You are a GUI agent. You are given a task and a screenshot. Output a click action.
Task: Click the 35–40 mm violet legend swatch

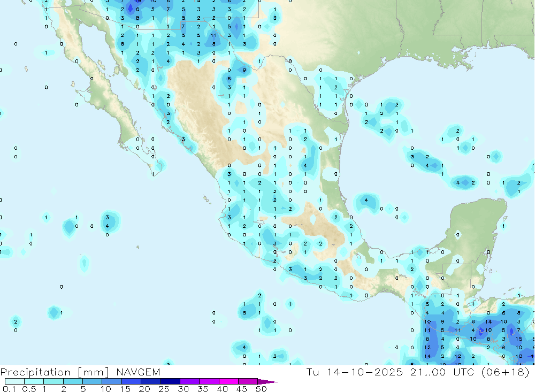pos(209,381)
